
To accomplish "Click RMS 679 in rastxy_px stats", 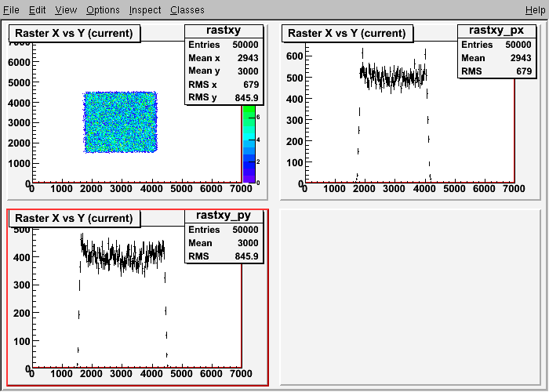I will (x=496, y=71).
